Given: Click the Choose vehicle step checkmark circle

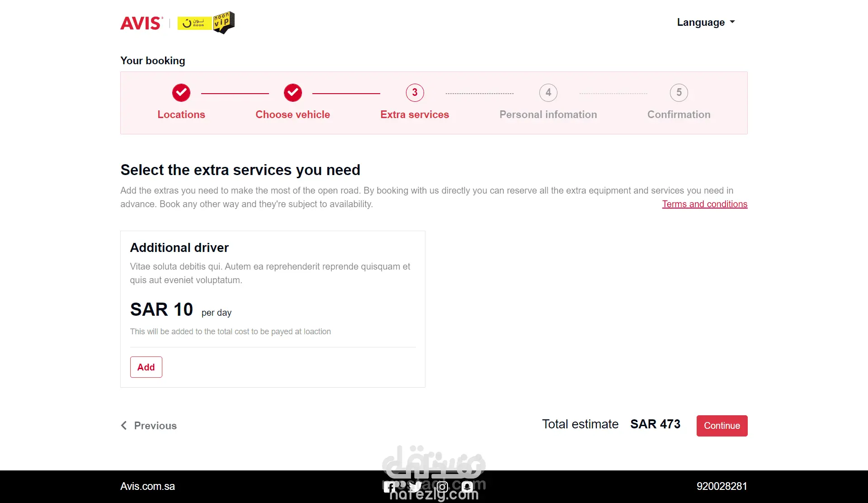Looking at the screenshot, I should [x=293, y=93].
